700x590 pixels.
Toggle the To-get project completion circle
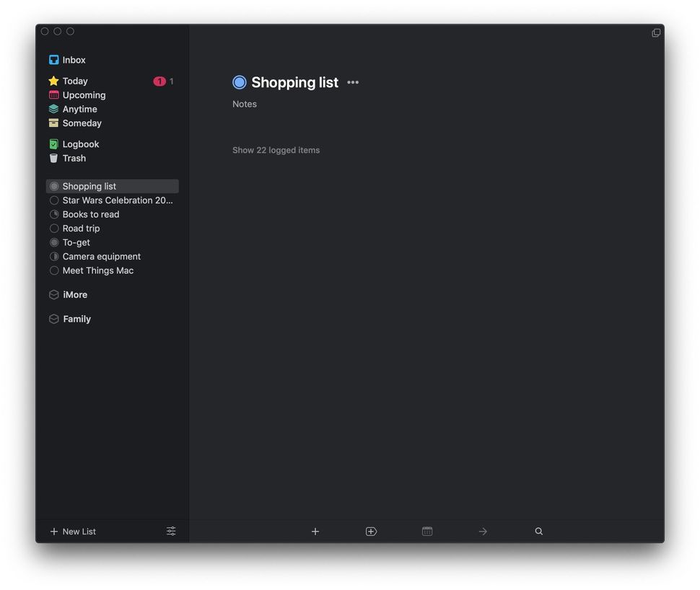54,242
